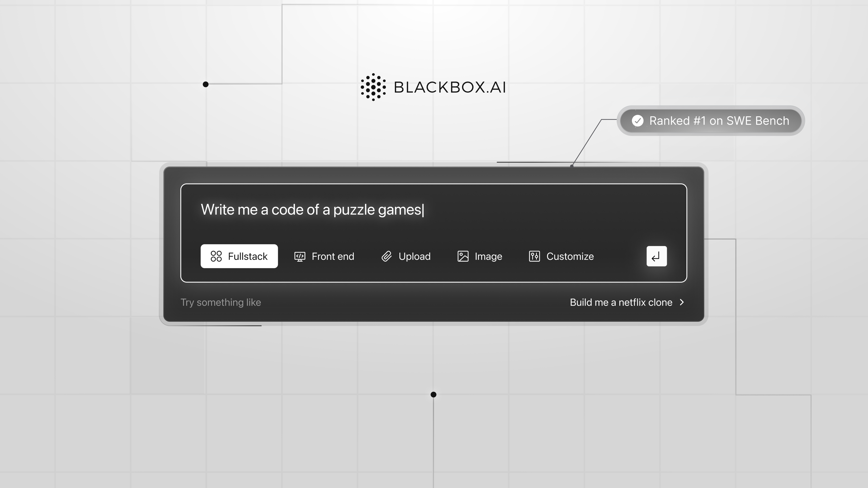Image resolution: width=868 pixels, height=488 pixels.
Task: Click the BLACKBOX.AI dotted logo
Action: [373, 87]
